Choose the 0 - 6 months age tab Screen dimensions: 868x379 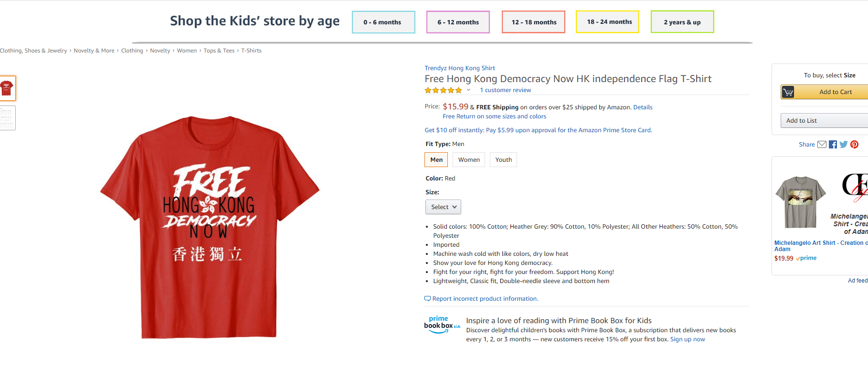383,22
